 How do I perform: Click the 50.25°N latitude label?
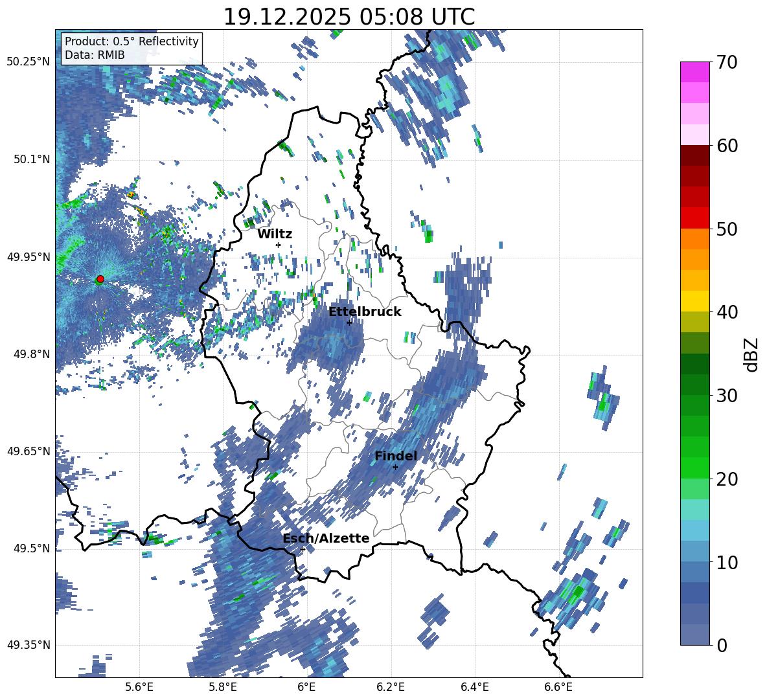29,62
